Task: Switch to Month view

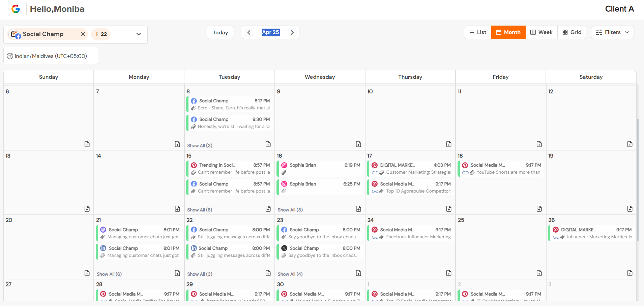Action: point(508,32)
